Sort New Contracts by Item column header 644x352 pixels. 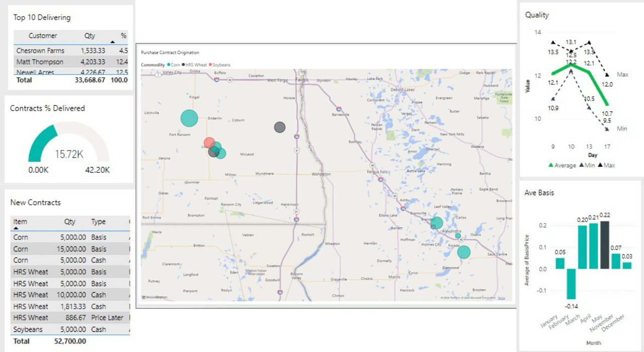(x=20, y=222)
